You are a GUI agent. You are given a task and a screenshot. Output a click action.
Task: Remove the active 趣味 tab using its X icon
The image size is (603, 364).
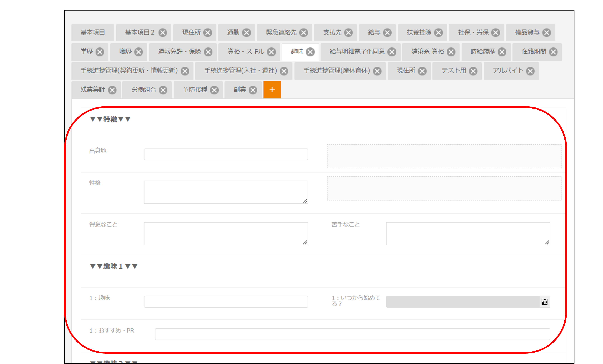310,52
